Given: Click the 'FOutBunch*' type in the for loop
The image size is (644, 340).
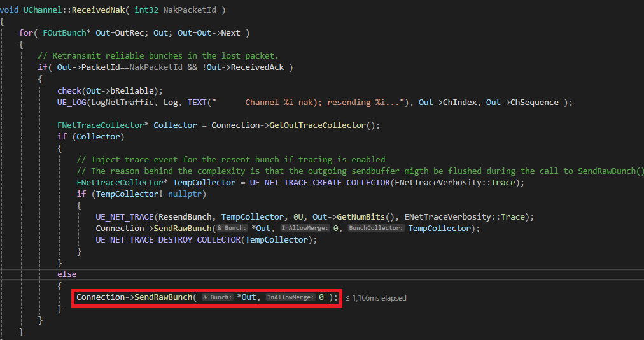Looking at the screenshot, I should 67,33.
